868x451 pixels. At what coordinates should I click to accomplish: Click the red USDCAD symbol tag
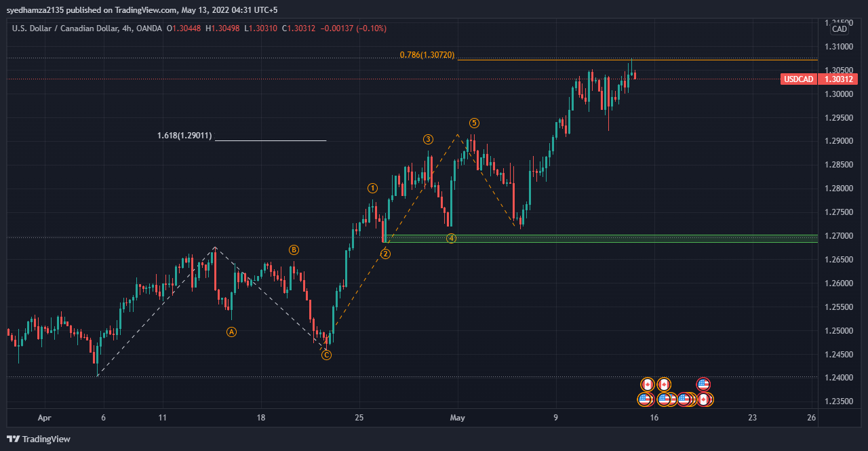click(x=799, y=79)
